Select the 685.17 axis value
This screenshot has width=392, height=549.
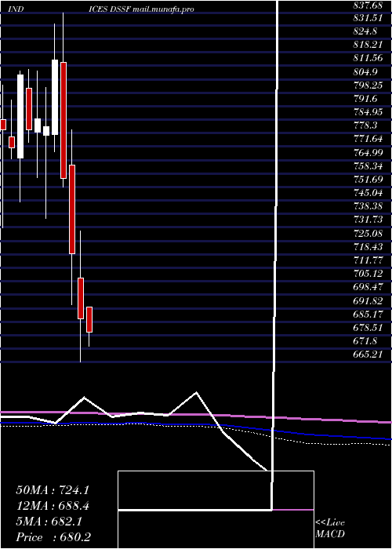click(368, 314)
